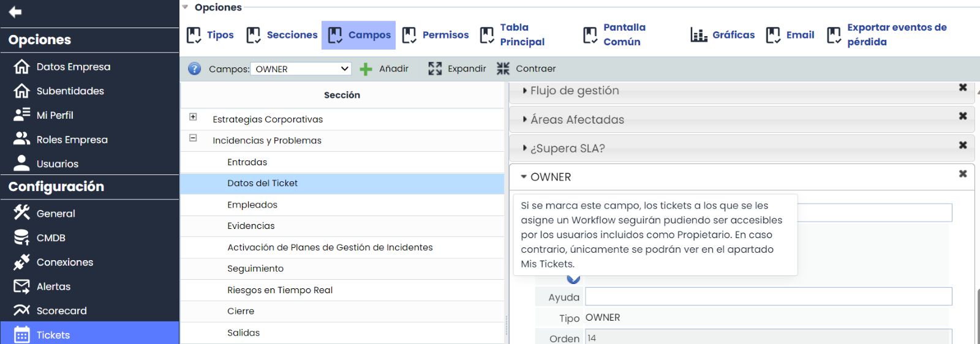Open the Campos dropdown showing OWNER
Viewport: 980px width, 344px height.
point(301,69)
